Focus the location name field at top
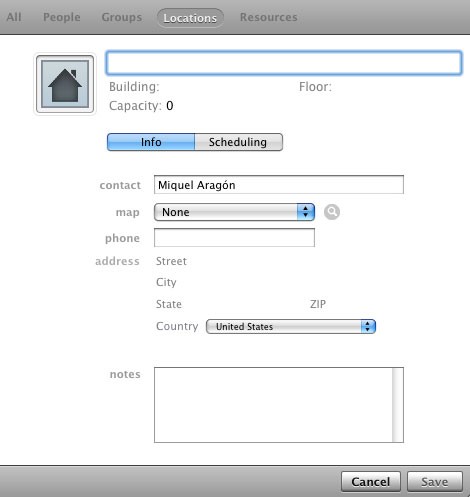470x497 pixels. (x=284, y=63)
